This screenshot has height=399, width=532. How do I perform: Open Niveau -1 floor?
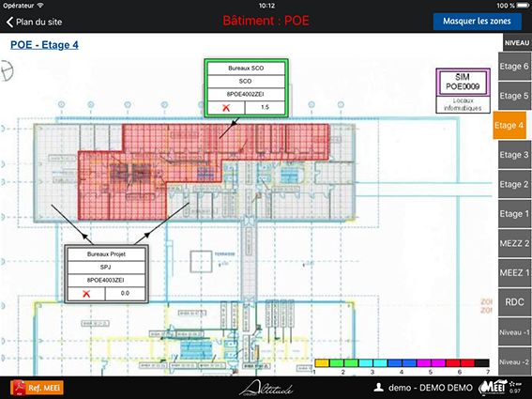point(514,332)
